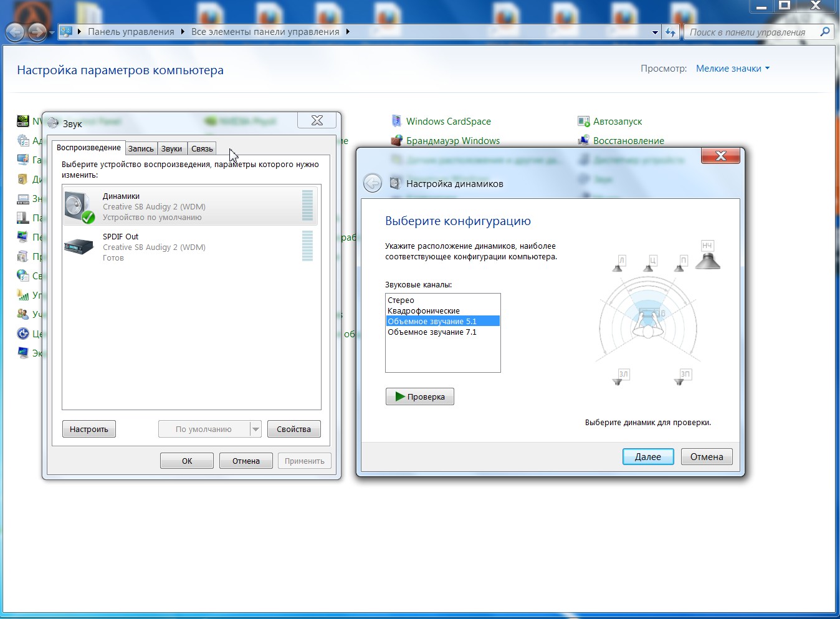
Task: Click the Проверка test button
Action: 420,396
